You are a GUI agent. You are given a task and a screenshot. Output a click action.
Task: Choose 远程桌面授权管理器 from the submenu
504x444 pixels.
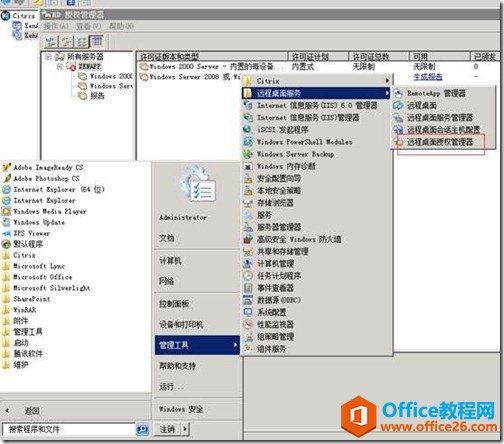tap(440, 142)
